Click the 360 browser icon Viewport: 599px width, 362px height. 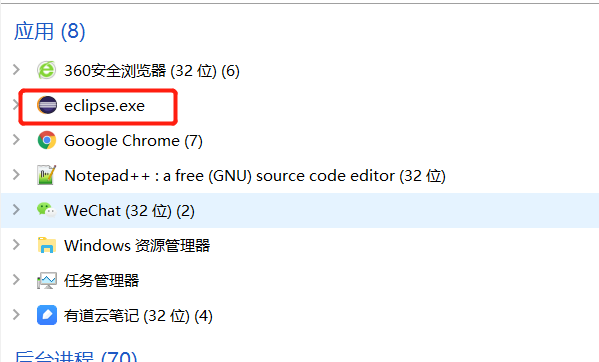(47, 70)
